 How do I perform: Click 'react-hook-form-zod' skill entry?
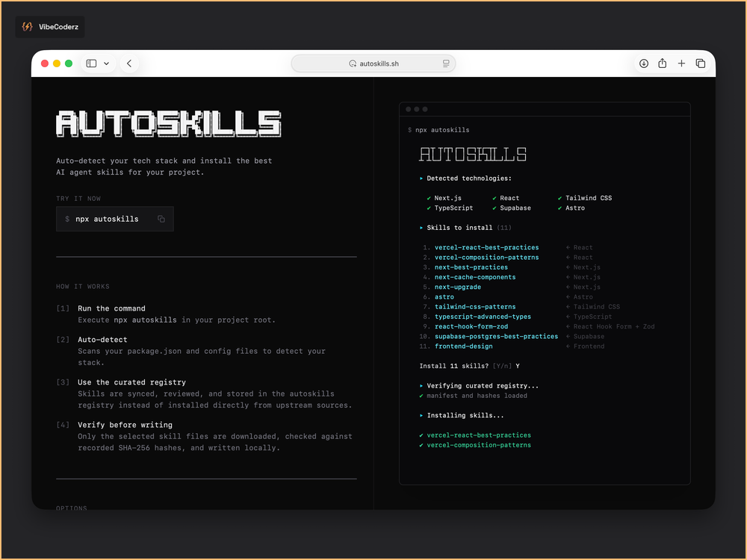pos(471,327)
